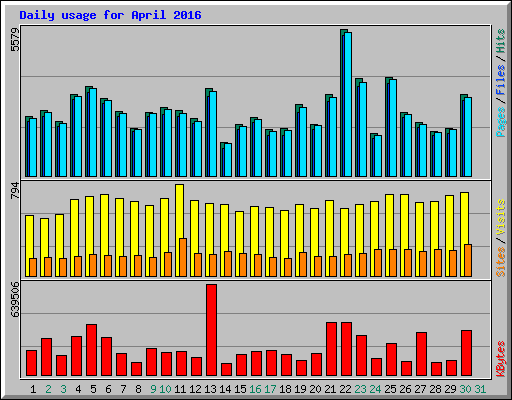
Task: Click the cyan pages bar for day 25
Action: [x=393, y=128]
